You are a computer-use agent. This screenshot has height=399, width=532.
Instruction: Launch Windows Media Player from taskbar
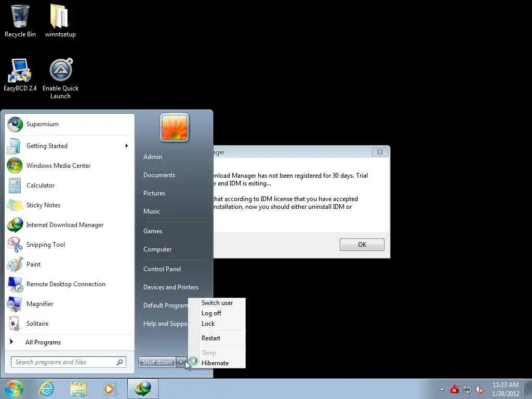point(110,389)
